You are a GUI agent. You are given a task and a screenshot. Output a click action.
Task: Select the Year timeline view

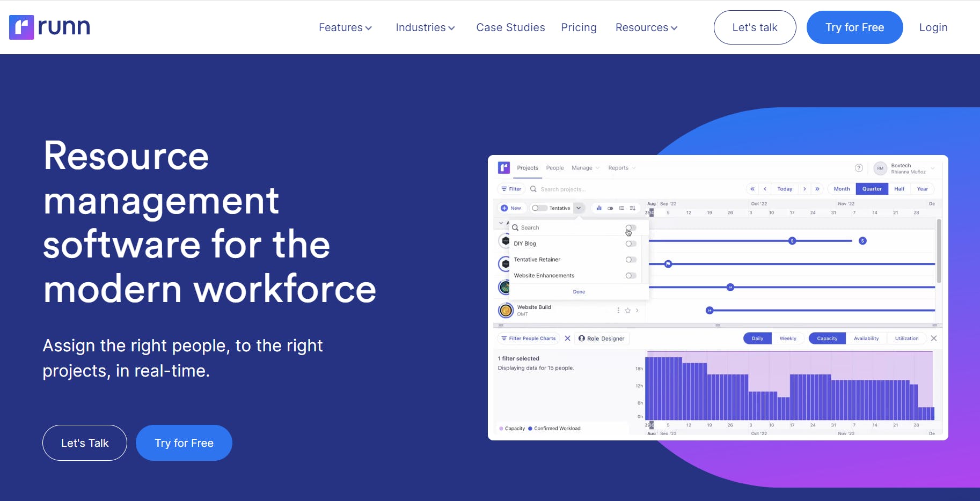tap(922, 189)
